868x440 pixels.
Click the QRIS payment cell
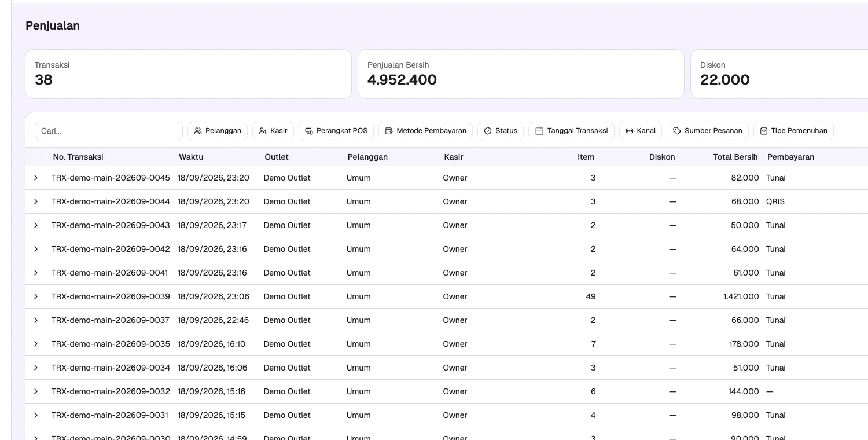[775, 201]
